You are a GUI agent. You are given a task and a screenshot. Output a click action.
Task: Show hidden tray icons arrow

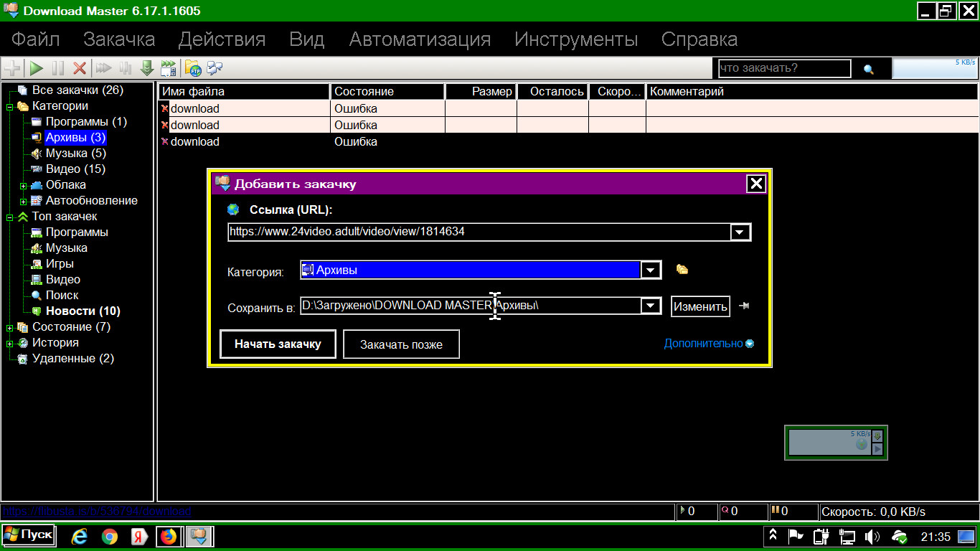pyautogui.click(x=773, y=536)
